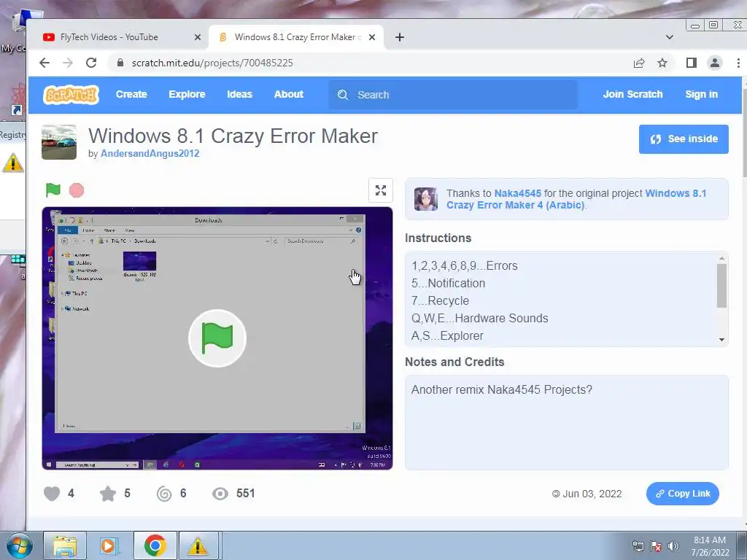This screenshot has height=560, width=747.
Task: Open Naka4545 profile link
Action: [x=517, y=193]
